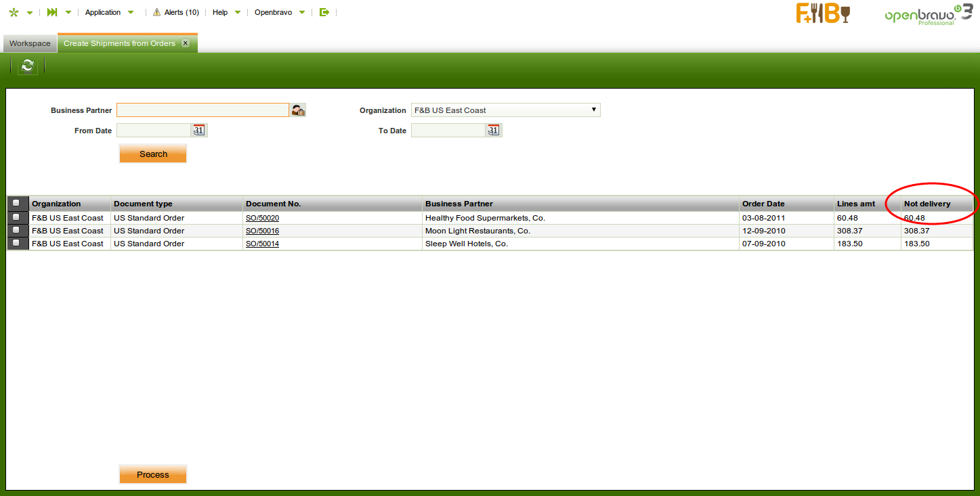This screenshot has height=496, width=980.
Task: Click the Order Date column header
Action: click(x=786, y=204)
